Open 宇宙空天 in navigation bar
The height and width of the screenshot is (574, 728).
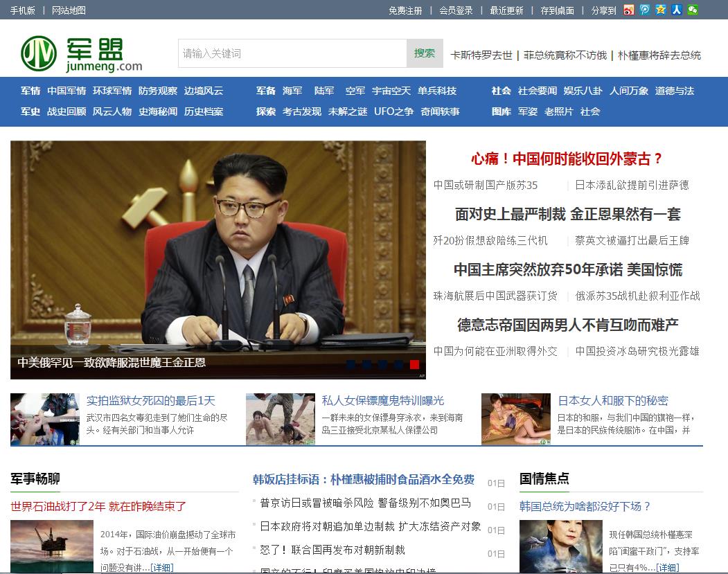(x=391, y=91)
